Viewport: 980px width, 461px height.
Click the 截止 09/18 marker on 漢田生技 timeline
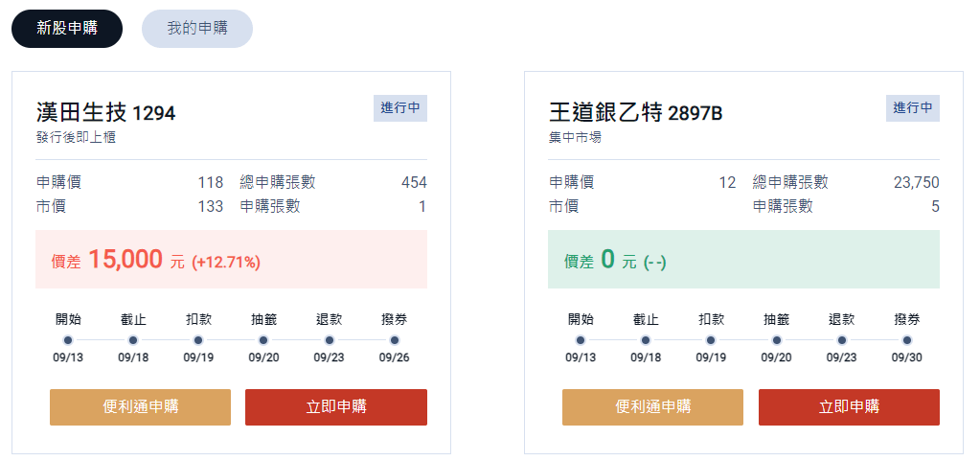coord(133,340)
